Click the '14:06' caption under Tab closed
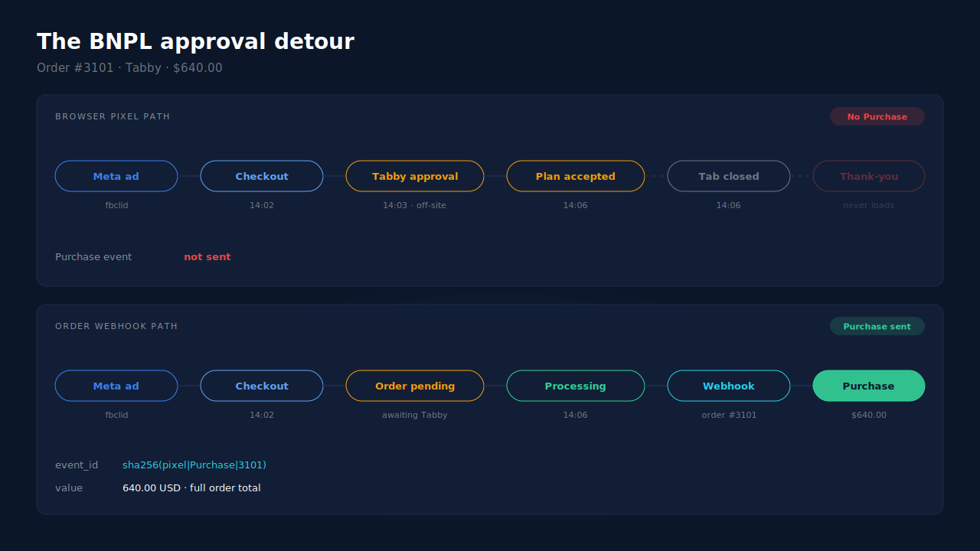This screenshot has height=551, width=980. [x=729, y=205]
